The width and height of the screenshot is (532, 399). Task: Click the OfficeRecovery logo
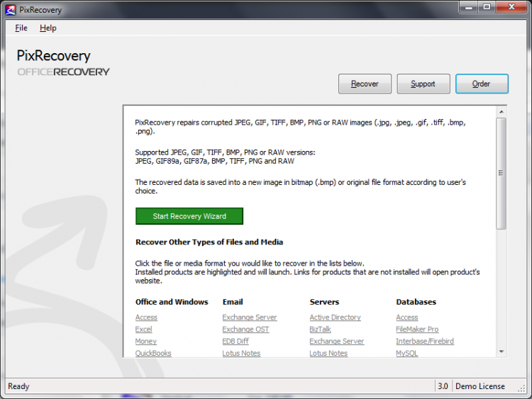point(63,72)
